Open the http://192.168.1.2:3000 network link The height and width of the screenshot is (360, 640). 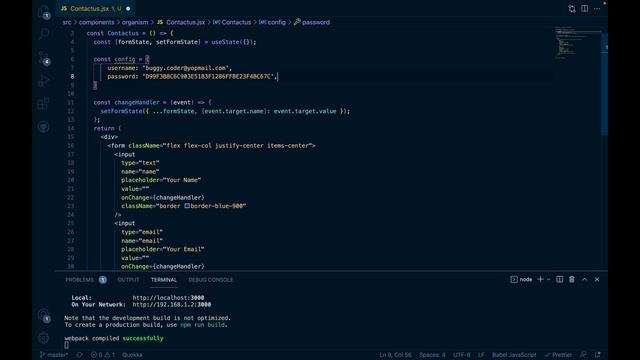(x=172, y=304)
